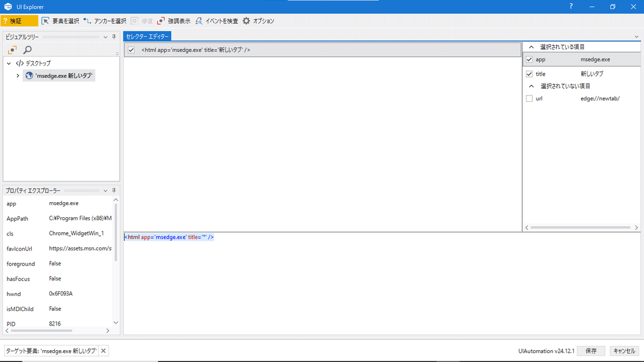Image resolution: width=644 pixels, height=362 pixels.
Task: Click the title value 新しいタブ
Action: coord(592,73)
